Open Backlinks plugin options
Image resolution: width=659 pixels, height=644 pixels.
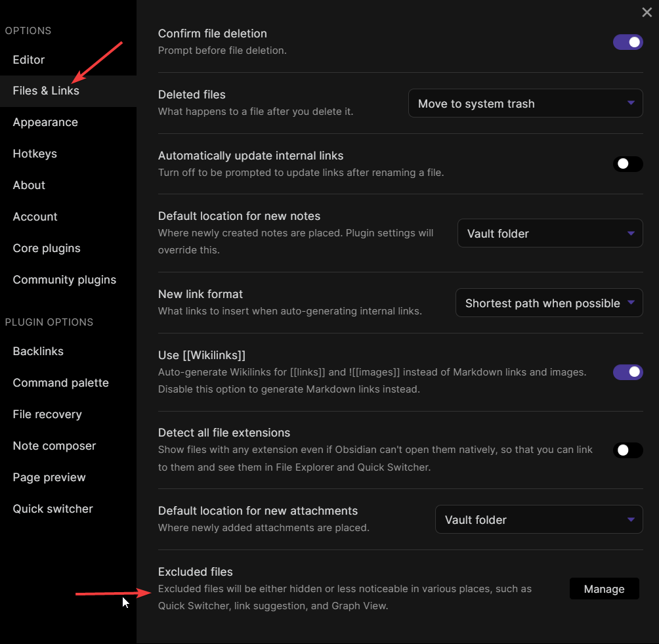click(x=37, y=351)
